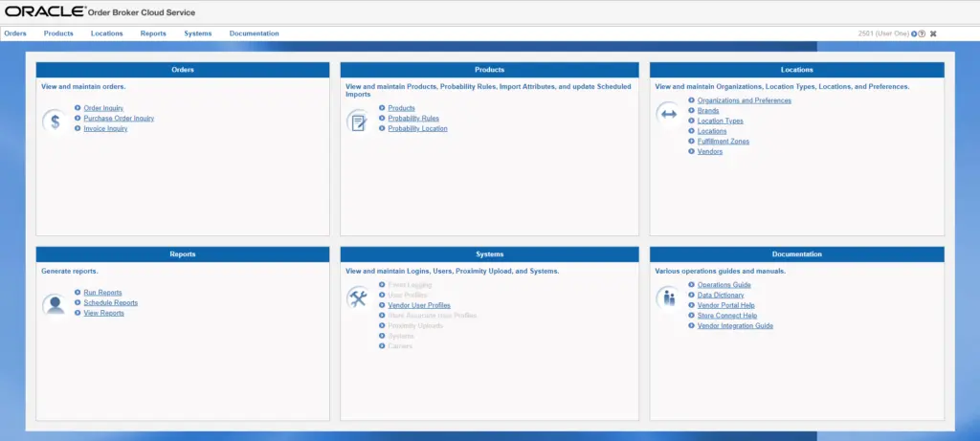Click the dollar sign Orders icon
This screenshot has height=441, width=980.
(x=55, y=121)
